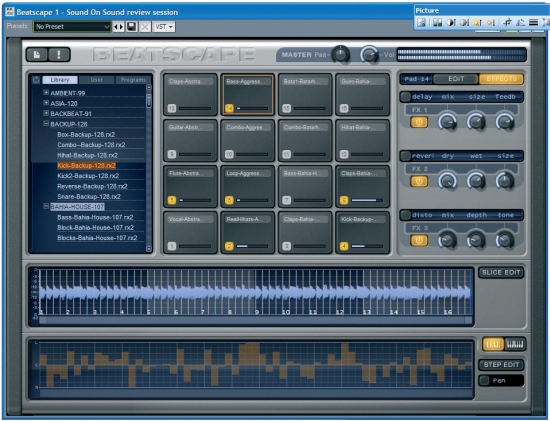Image resolution: width=550 pixels, height=421 pixels.
Task: Open the EFFECTS tab
Action: tap(501, 79)
